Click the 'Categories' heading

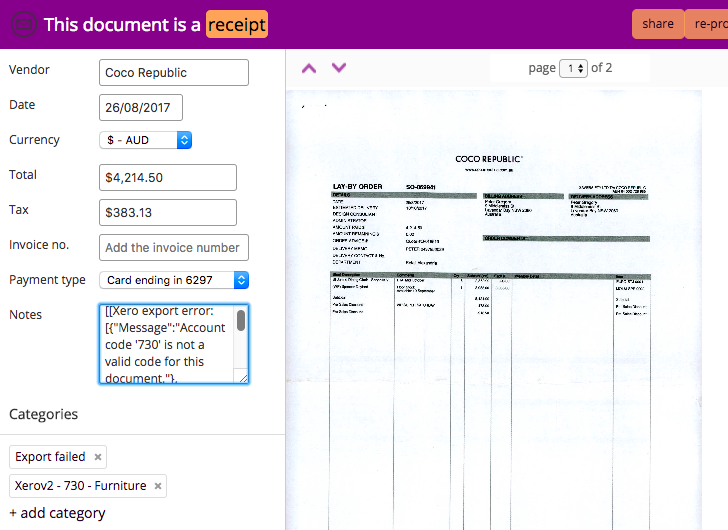(44, 414)
